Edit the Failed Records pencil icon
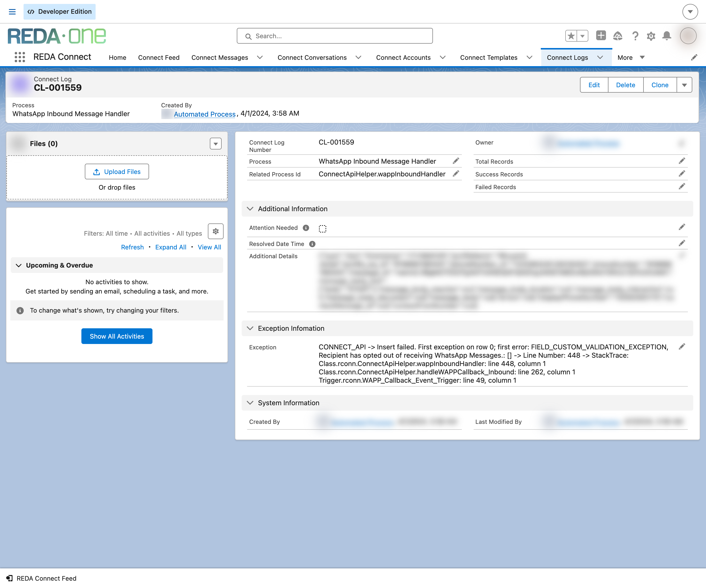 pos(682,186)
